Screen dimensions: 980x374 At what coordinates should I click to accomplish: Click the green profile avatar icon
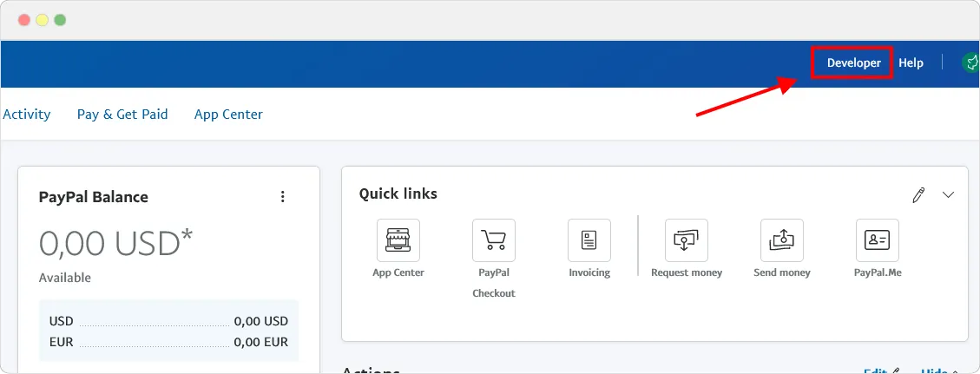click(x=970, y=63)
